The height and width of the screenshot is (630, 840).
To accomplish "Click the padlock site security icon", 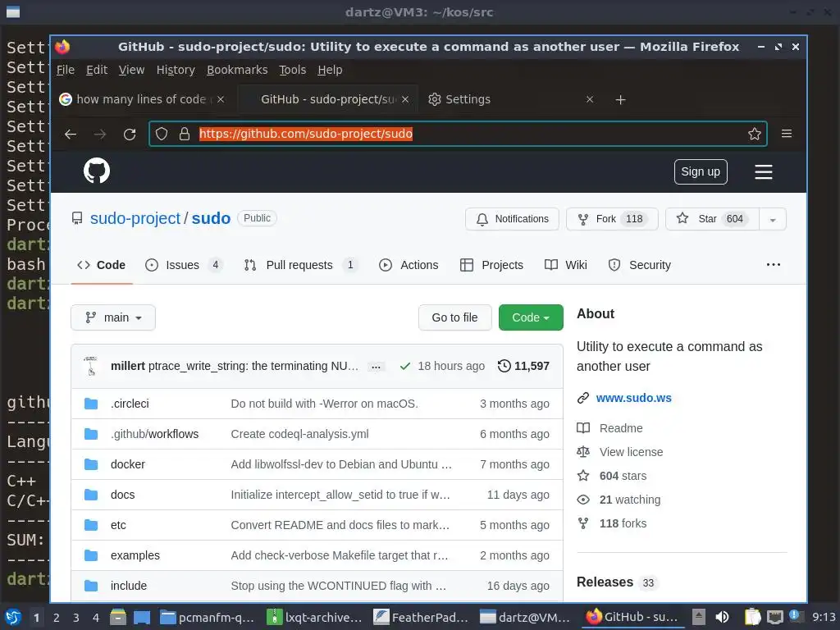I will click(x=185, y=134).
